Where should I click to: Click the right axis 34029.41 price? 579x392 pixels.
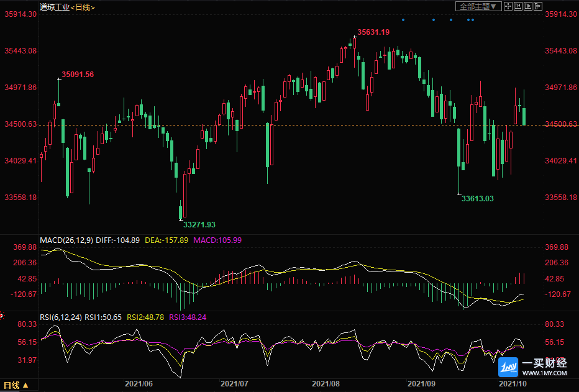pyautogui.click(x=561, y=161)
